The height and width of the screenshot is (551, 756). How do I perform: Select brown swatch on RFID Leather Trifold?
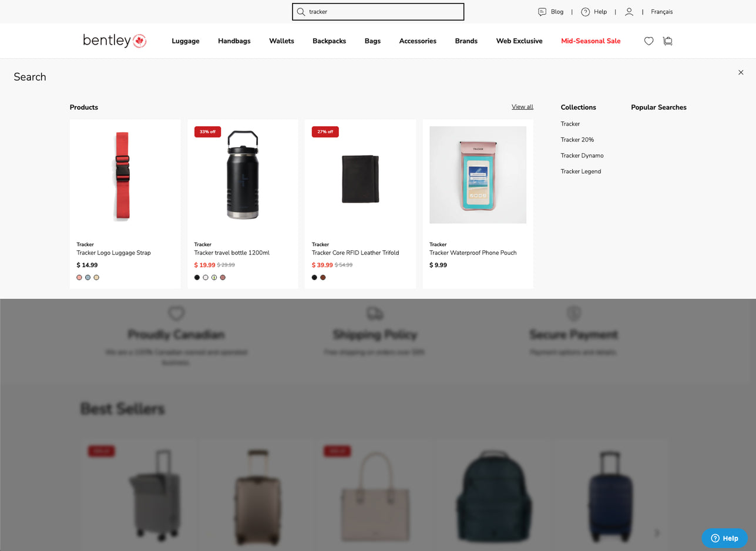[323, 277]
